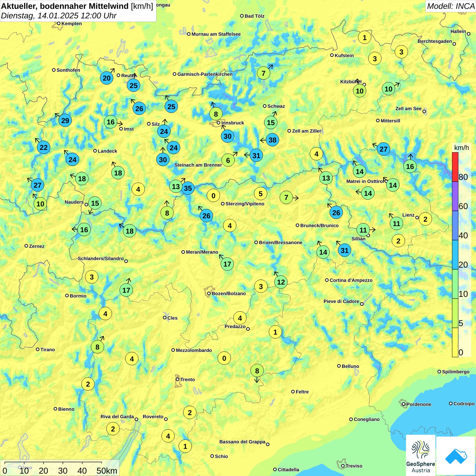
Task: Click the Pordenone city label
Action: [419, 404]
